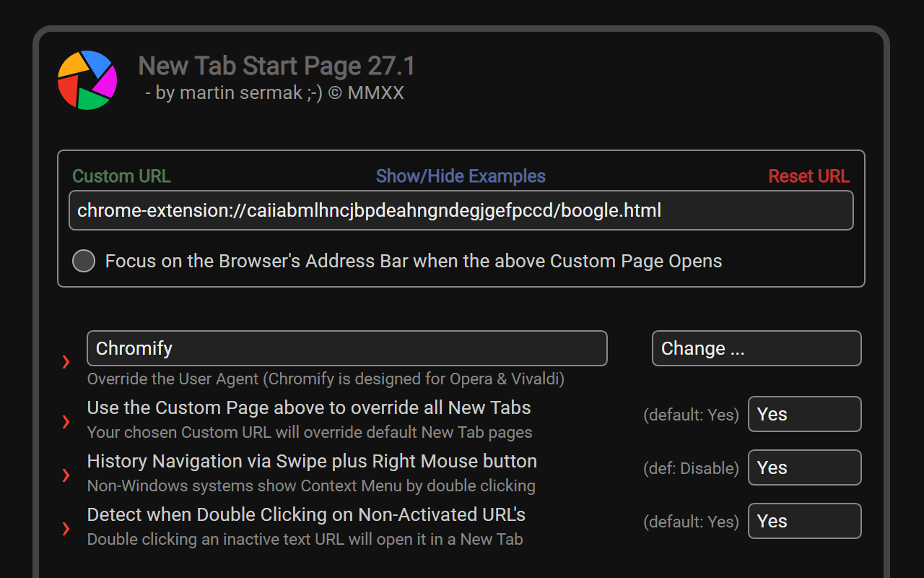Open the Yes dropdown for override all New Tabs
This screenshot has width=924, height=578.
pyautogui.click(x=805, y=414)
